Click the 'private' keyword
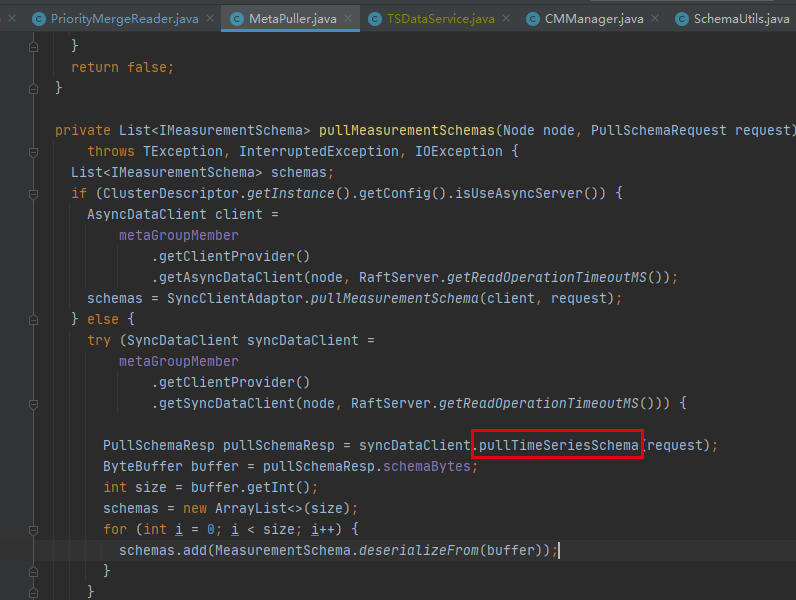This screenshot has width=796, height=600. (x=83, y=130)
